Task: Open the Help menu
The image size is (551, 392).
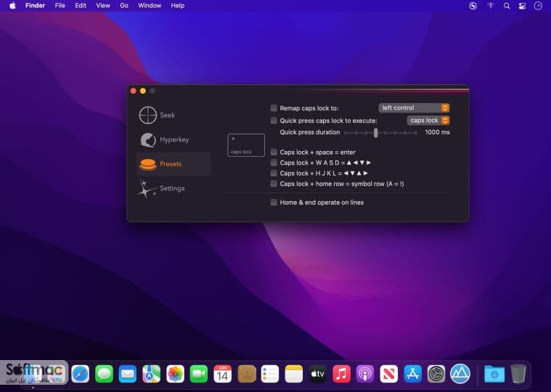Action: click(x=177, y=6)
